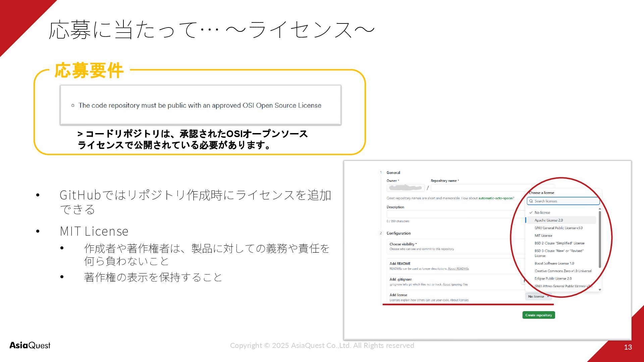
Task: Select the checked No license option
Action: point(542,213)
